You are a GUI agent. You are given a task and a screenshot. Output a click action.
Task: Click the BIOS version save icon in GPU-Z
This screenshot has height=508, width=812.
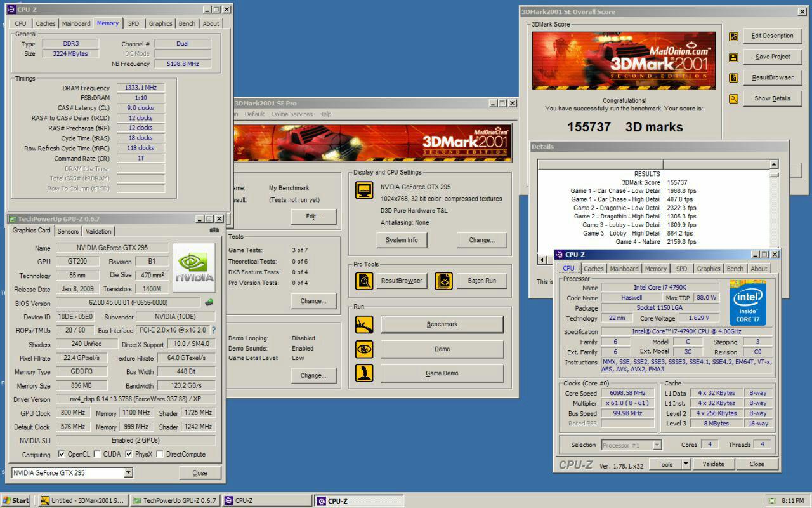(209, 302)
